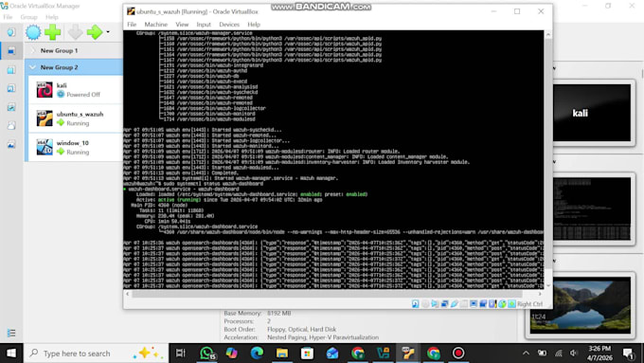Click the grey down arrow Discard icon

click(75, 32)
